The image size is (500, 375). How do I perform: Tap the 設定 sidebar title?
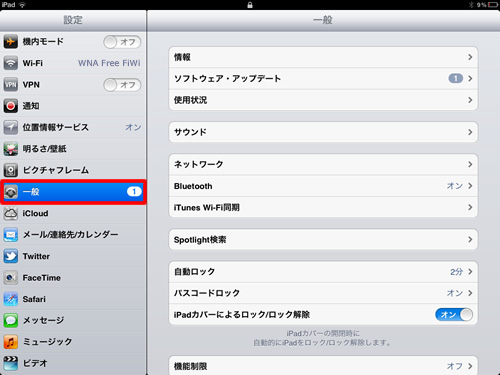[x=73, y=20]
